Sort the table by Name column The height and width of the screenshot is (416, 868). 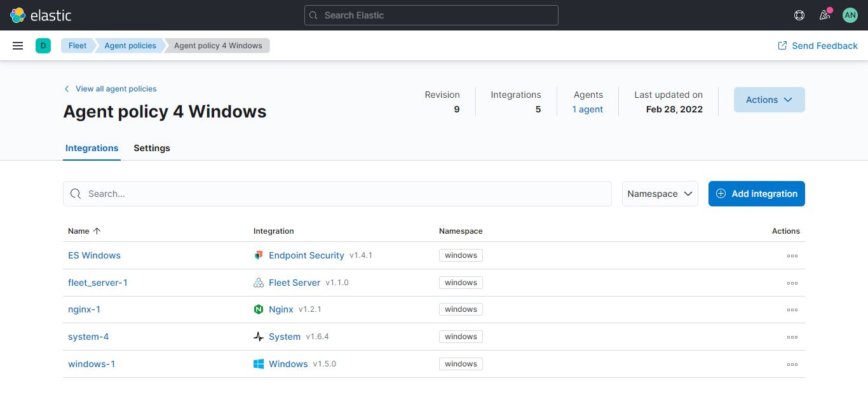click(x=83, y=231)
